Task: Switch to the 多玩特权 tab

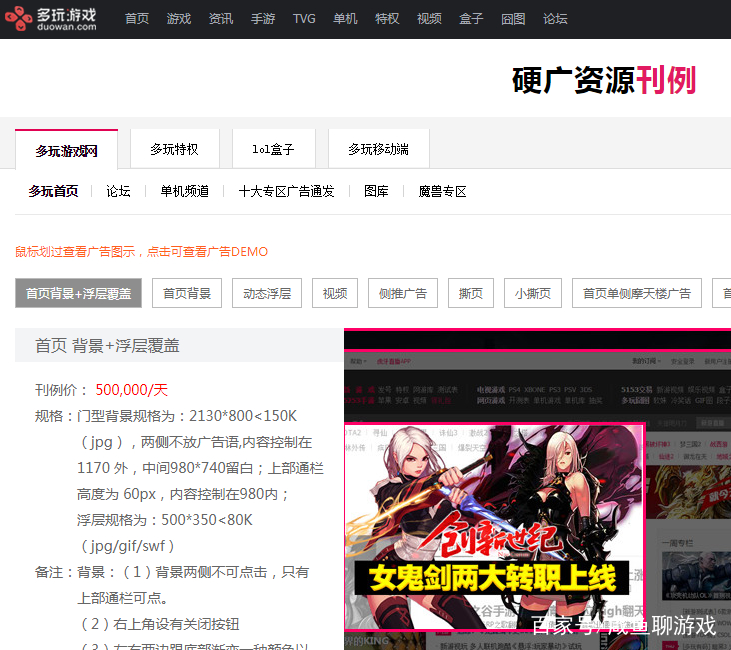Action: pyautogui.click(x=175, y=149)
